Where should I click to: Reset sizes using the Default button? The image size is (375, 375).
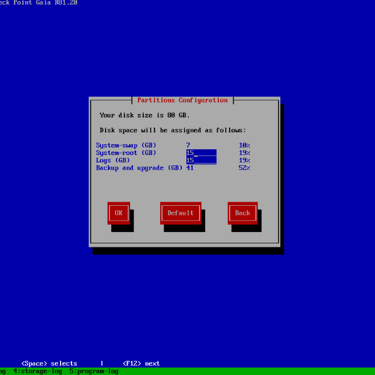[x=180, y=213]
